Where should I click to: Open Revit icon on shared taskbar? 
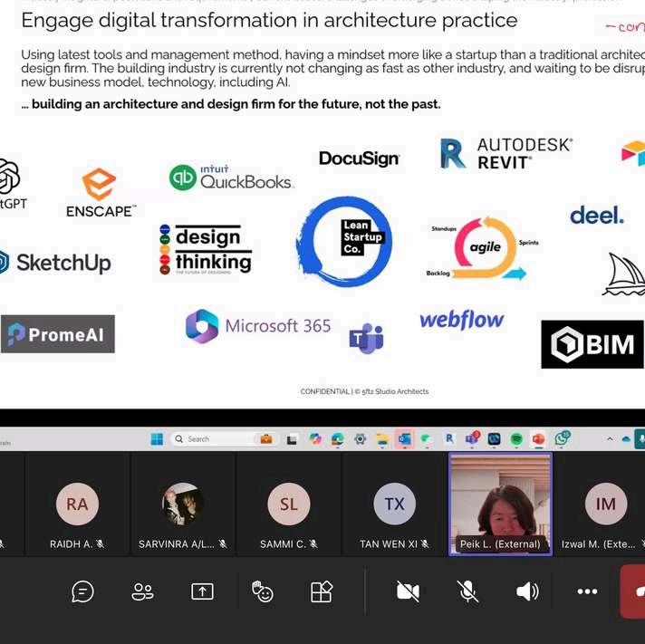[x=449, y=438]
